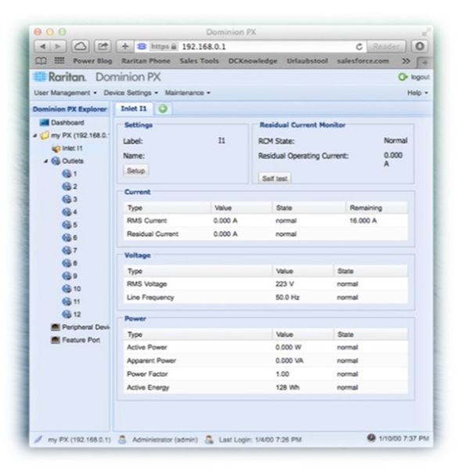Click the logout link
Image resolution: width=476 pixels, height=470 pixels.
pyautogui.click(x=420, y=78)
